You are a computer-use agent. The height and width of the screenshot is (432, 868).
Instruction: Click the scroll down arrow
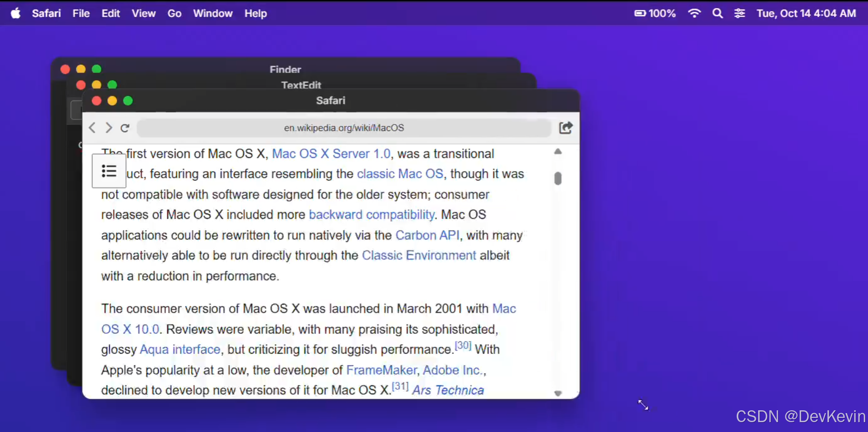click(x=558, y=393)
